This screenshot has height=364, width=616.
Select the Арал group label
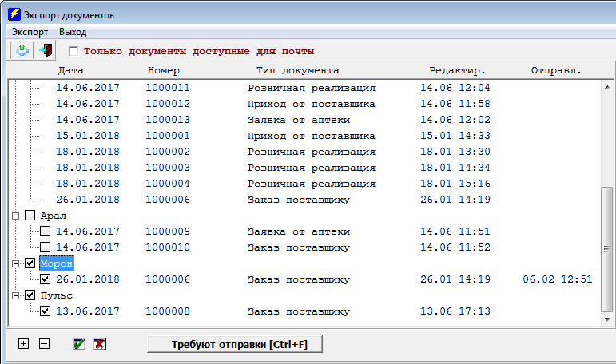pos(54,216)
